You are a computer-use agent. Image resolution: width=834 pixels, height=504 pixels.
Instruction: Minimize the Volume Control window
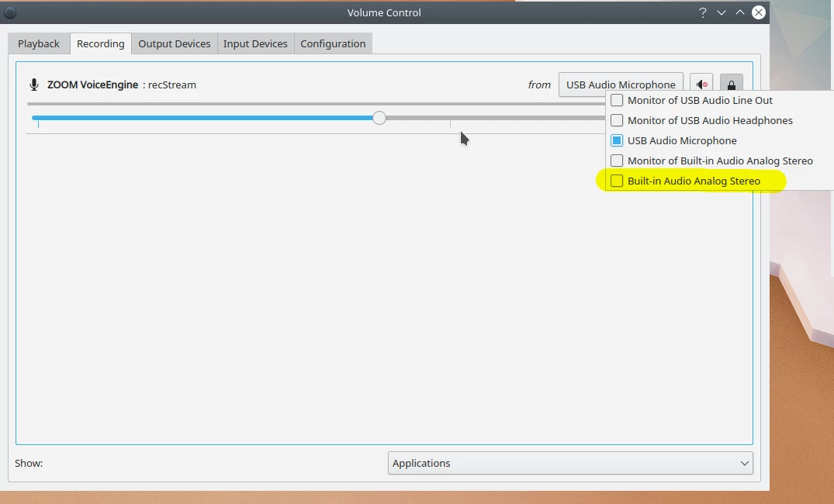(722, 12)
